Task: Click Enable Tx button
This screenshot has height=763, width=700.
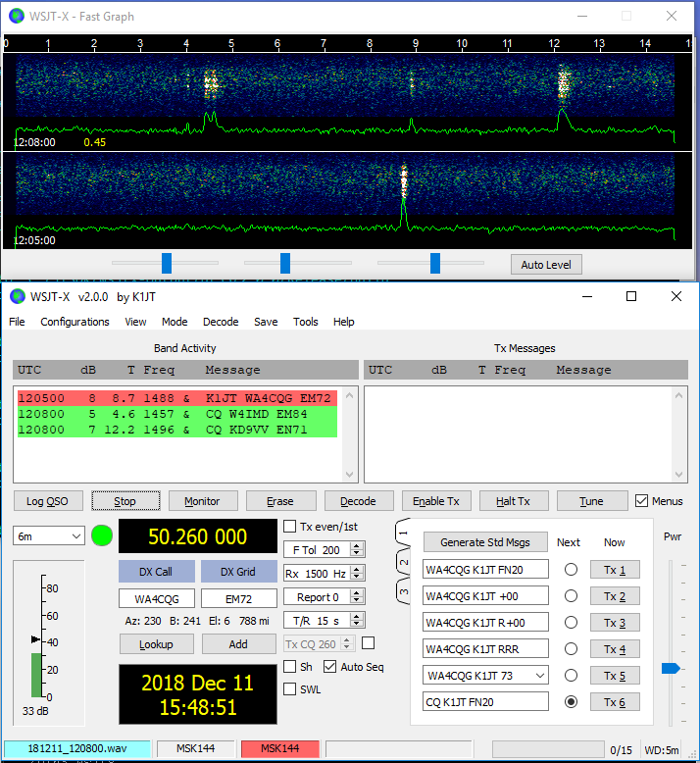Action: pos(436,501)
